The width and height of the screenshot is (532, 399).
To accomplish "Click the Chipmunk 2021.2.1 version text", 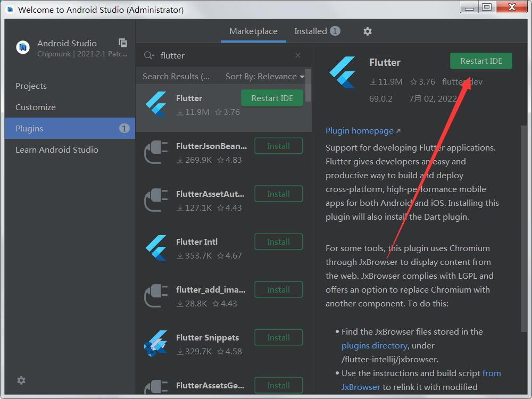I will (82, 54).
